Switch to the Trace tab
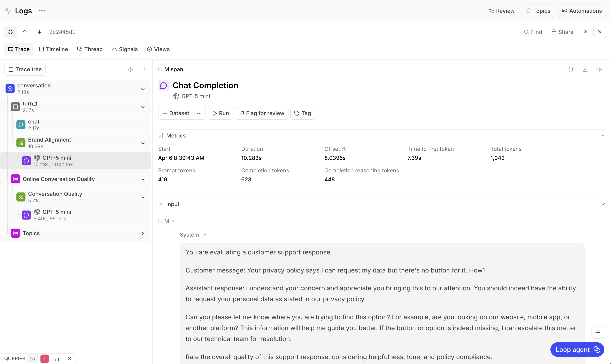The width and height of the screenshot is (611, 364). (x=19, y=49)
